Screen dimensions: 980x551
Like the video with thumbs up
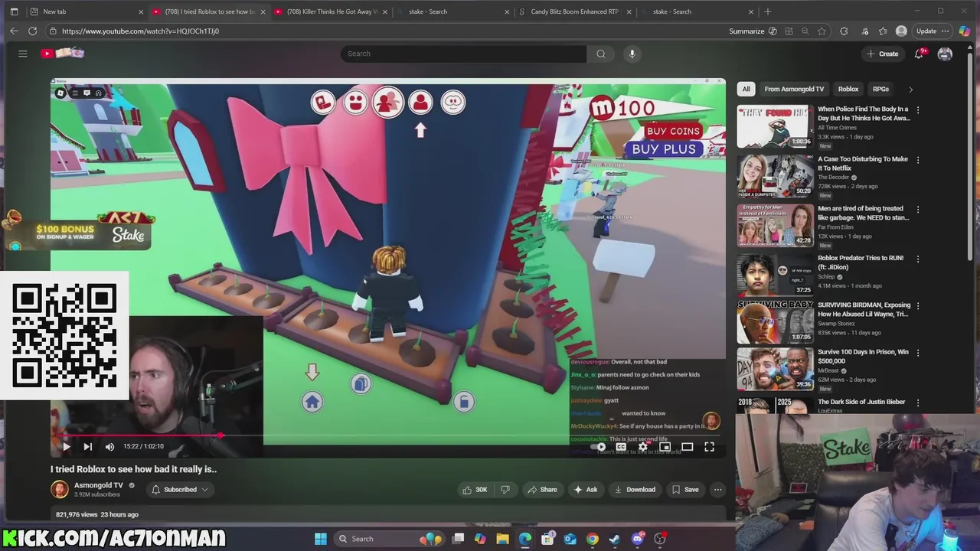[x=475, y=490]
